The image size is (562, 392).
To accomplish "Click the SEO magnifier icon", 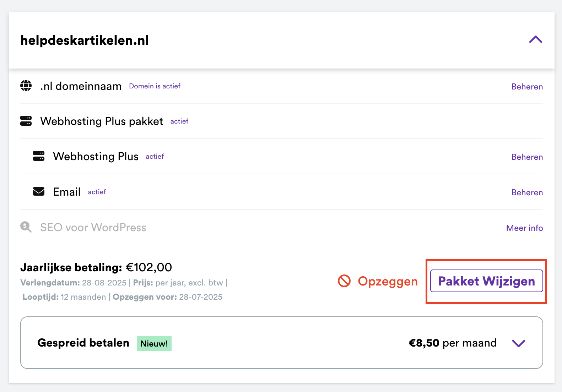I will coord(26,227).
